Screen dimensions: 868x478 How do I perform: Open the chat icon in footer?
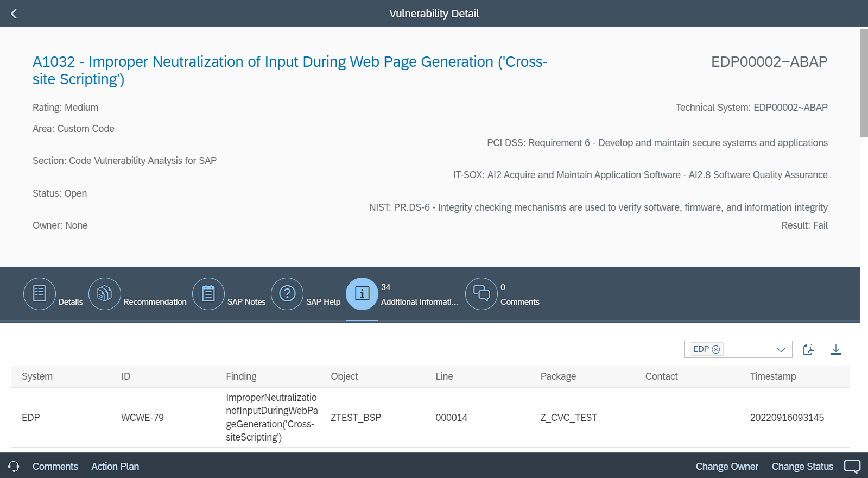852,467
